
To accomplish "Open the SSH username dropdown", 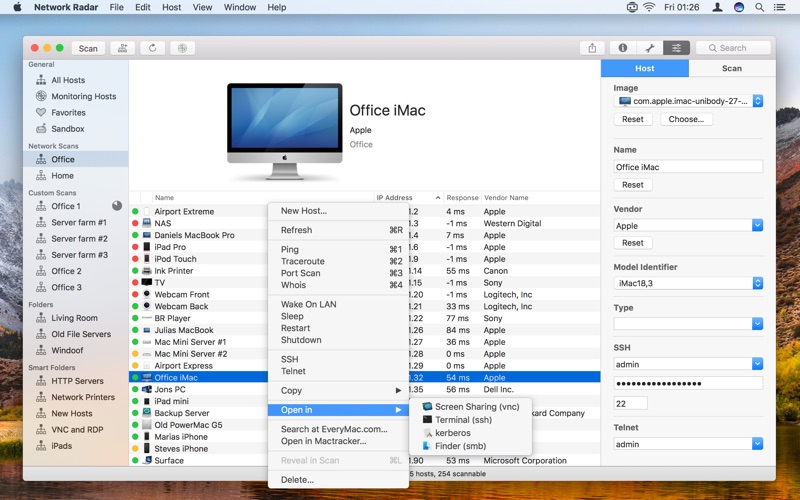I will point(757,364).
